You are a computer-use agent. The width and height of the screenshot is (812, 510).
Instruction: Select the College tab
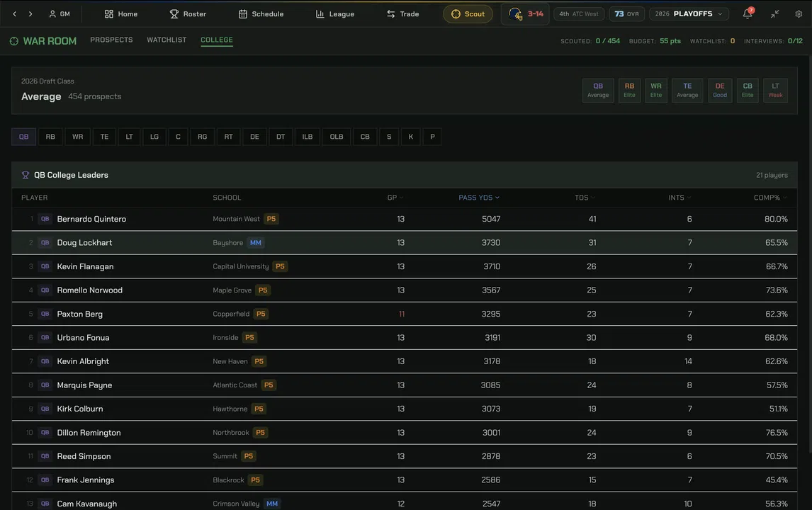[x=217, y=40]
